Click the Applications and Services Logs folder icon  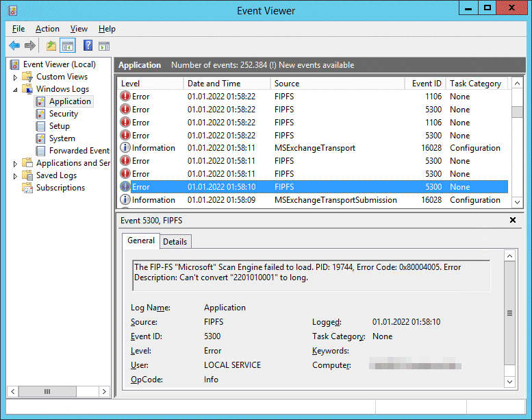[27, 163]
